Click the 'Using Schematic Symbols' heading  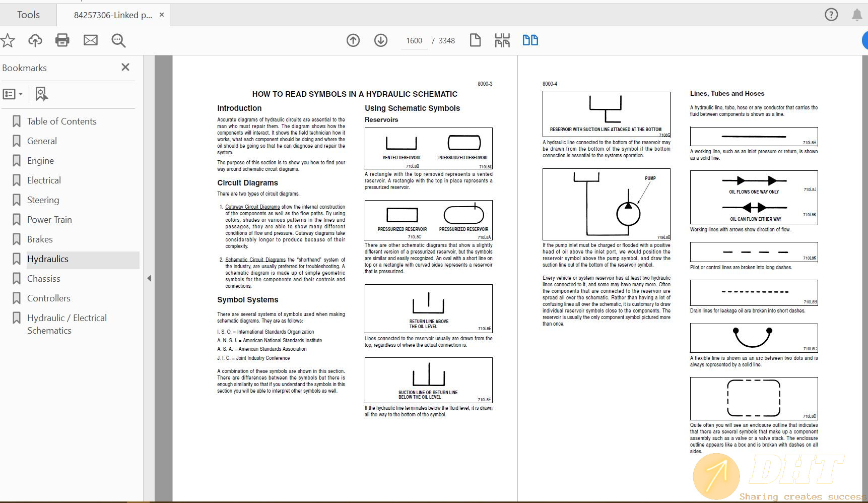click(412, 108)
